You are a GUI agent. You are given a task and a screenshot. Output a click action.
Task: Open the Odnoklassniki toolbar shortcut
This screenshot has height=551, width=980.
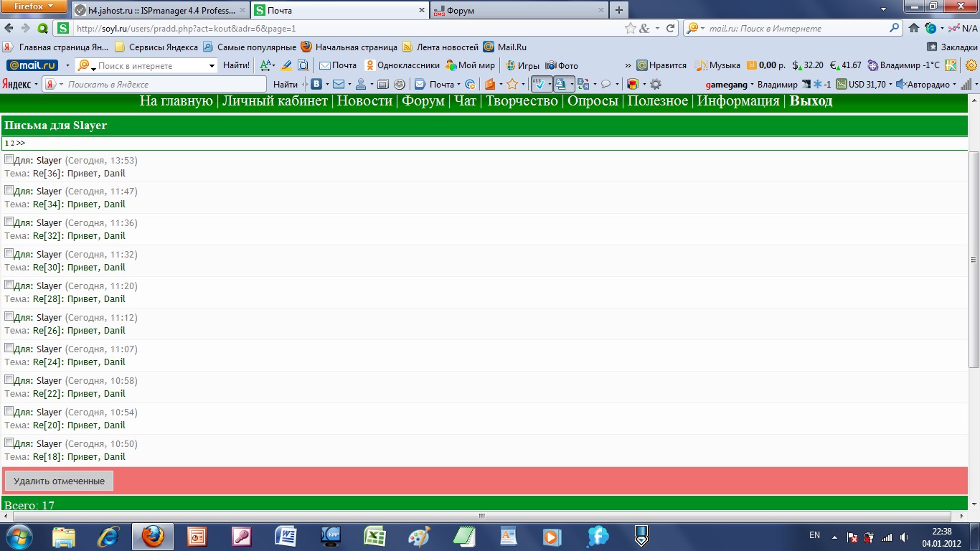(x=402, y=65)
